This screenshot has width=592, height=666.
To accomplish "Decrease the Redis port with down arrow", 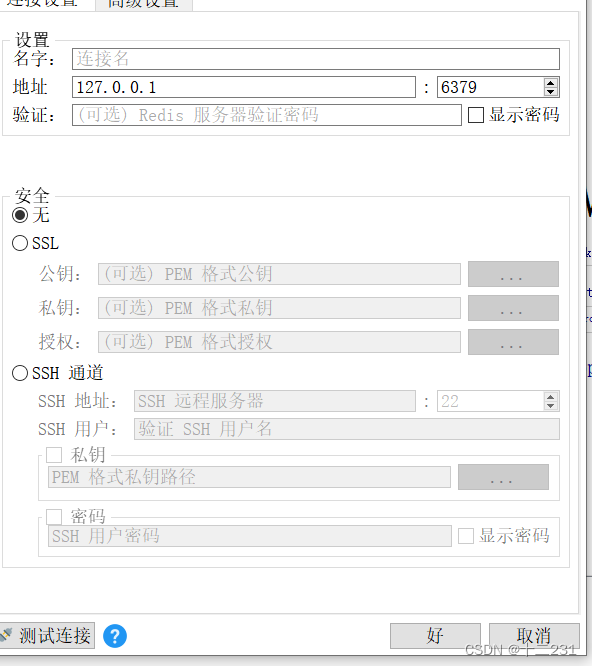I will pos(551,92).
